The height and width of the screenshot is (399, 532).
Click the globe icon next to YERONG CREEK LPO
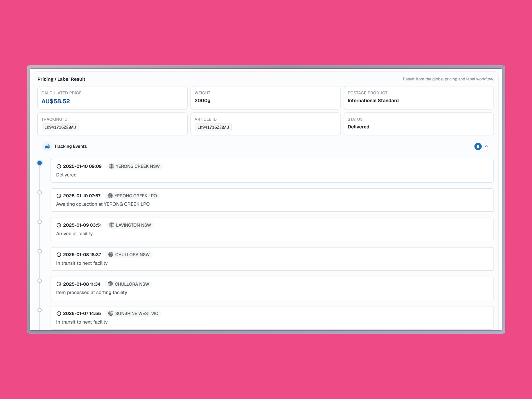[x=110, y=196]
